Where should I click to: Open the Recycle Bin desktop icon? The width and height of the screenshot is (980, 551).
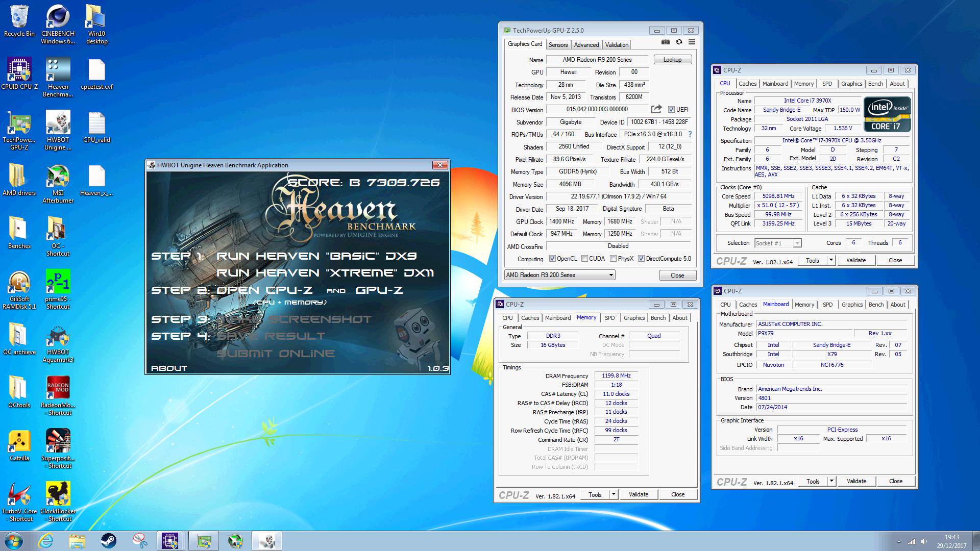(x=19, y=21)
